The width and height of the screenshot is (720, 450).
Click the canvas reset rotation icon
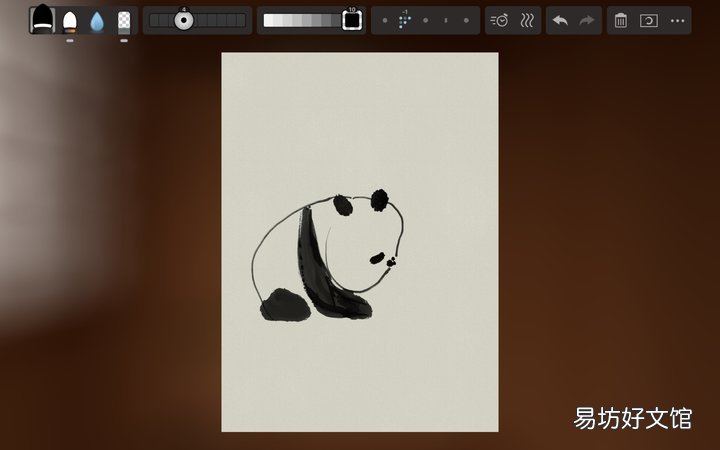[649, 21]
